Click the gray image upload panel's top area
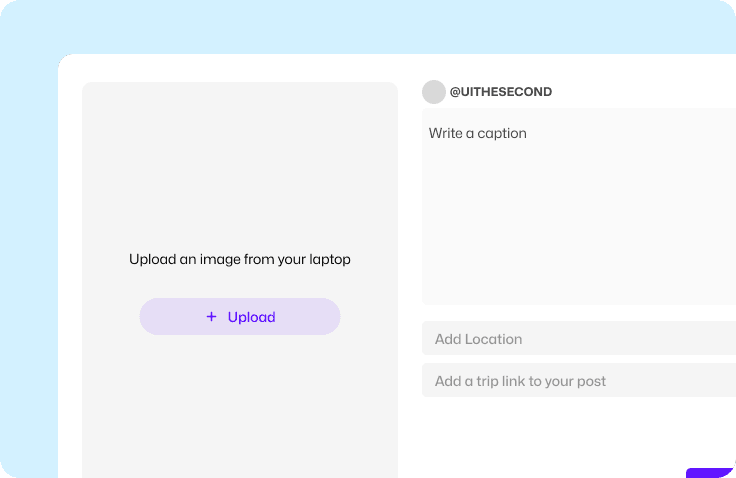This screenshot has width=736, height=478. pos(240,140)
